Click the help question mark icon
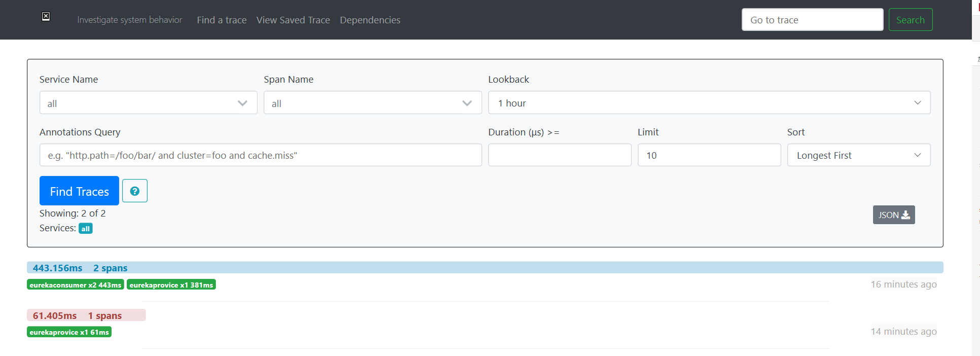Viewport: 980px width, 356px height. 135,191
